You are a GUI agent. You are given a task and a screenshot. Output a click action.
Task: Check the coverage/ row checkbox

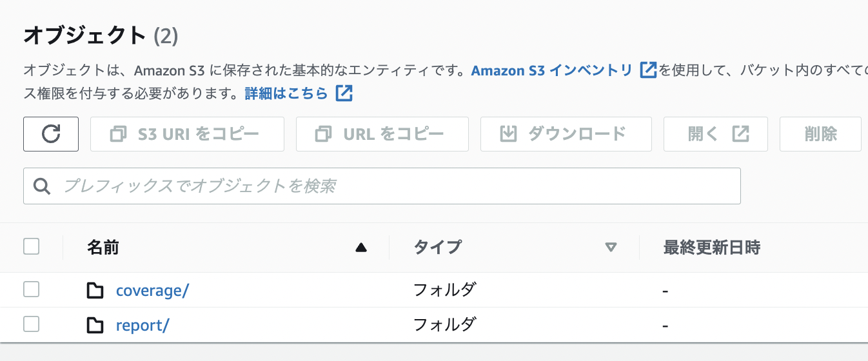coord(31,289)
